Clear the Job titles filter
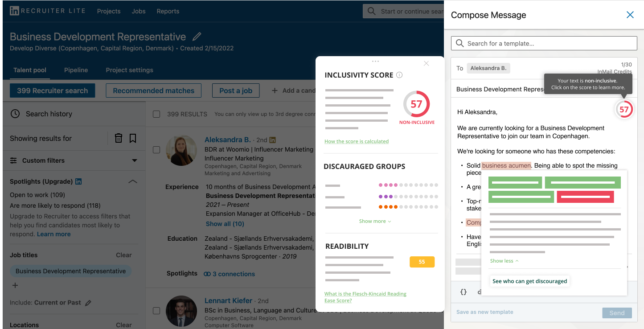Image resolution: width=644 pixels, height=329 pixels. 124,255
